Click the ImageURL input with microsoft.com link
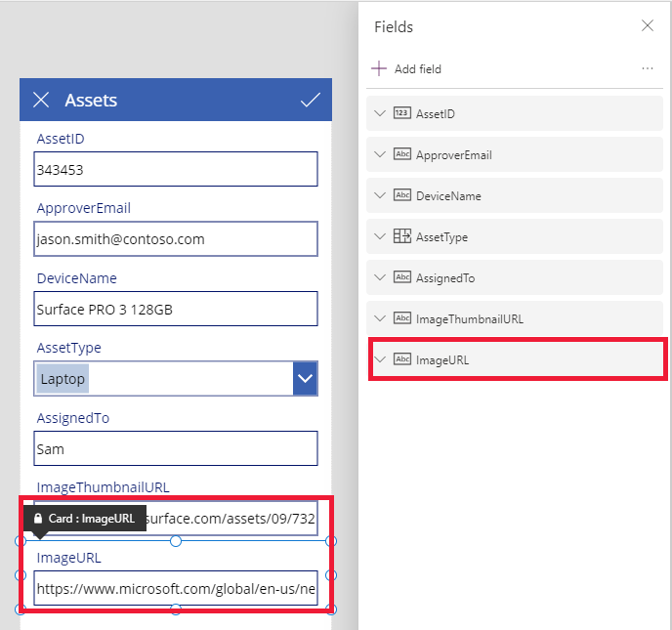This screenshot has height=630, width=672. [x=176, y=588]
